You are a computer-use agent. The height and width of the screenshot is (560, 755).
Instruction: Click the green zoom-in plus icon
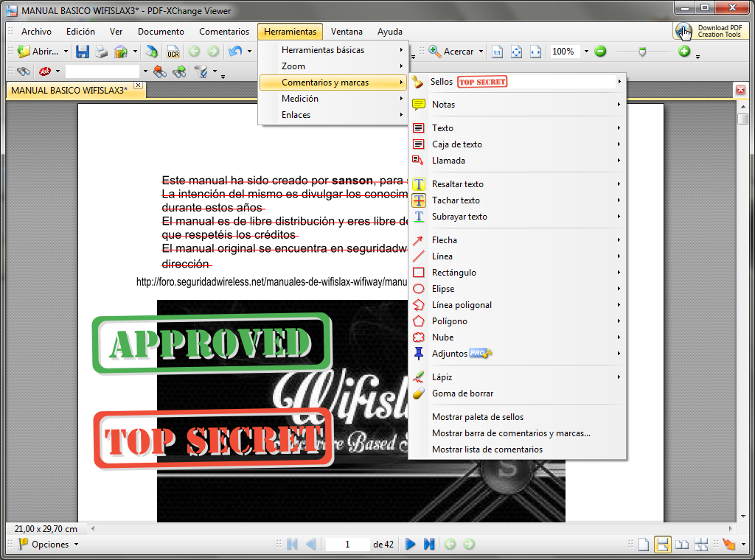pyautogui.click(x=684, y=51)
